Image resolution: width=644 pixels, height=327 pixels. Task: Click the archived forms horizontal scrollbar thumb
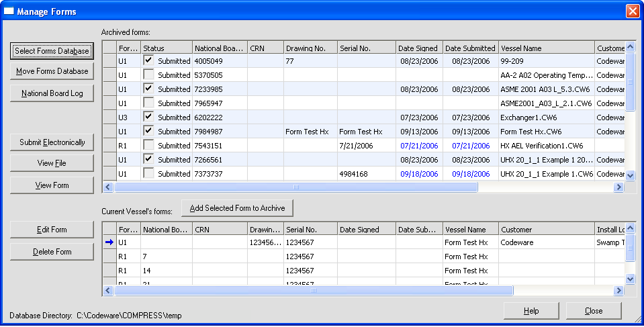click(x=295, y=187)
